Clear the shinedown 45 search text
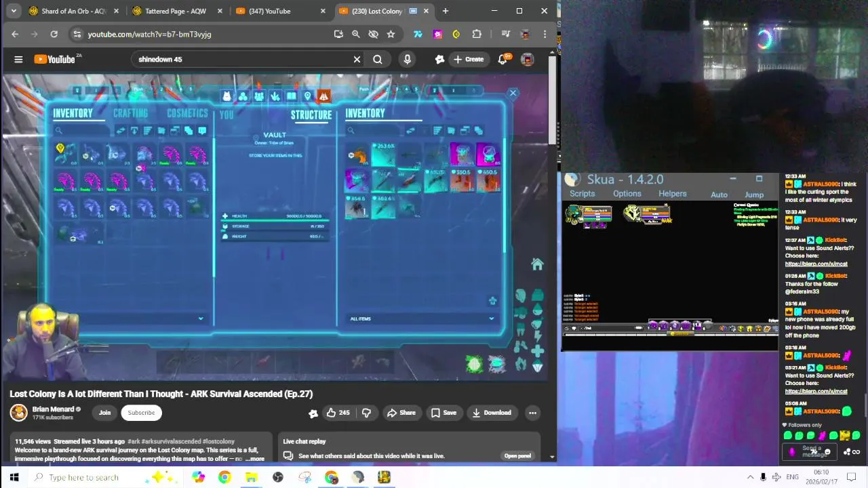 [357, 60]
